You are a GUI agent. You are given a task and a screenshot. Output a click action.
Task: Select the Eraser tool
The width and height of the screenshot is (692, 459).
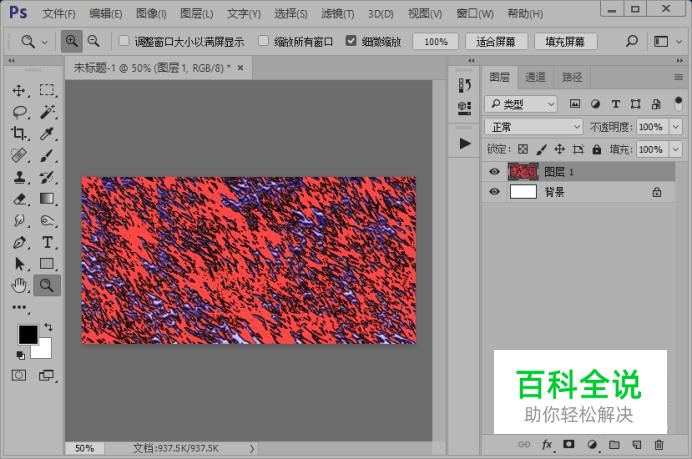(x=19, y=199)
